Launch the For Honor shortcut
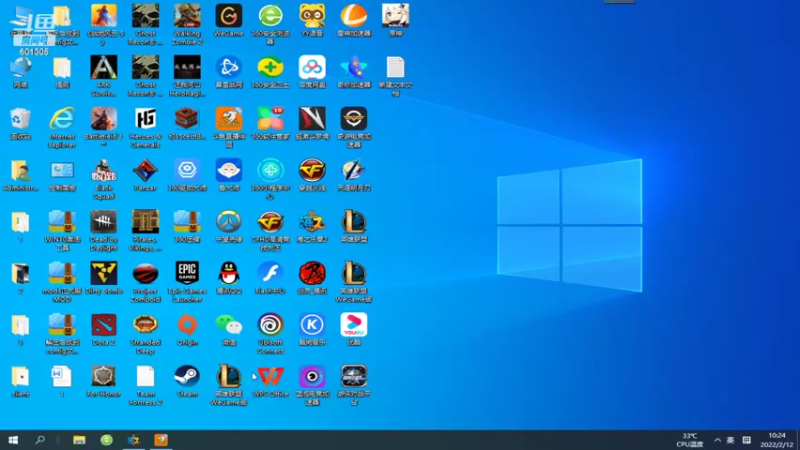This screenshot has width=800, height=450. (104, 381)
